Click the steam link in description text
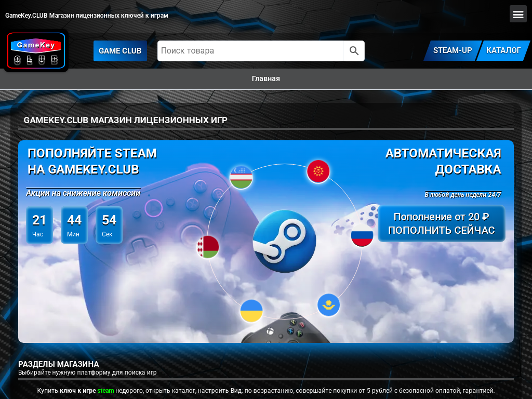Screen dimensions: 532x399 (105, 391)
